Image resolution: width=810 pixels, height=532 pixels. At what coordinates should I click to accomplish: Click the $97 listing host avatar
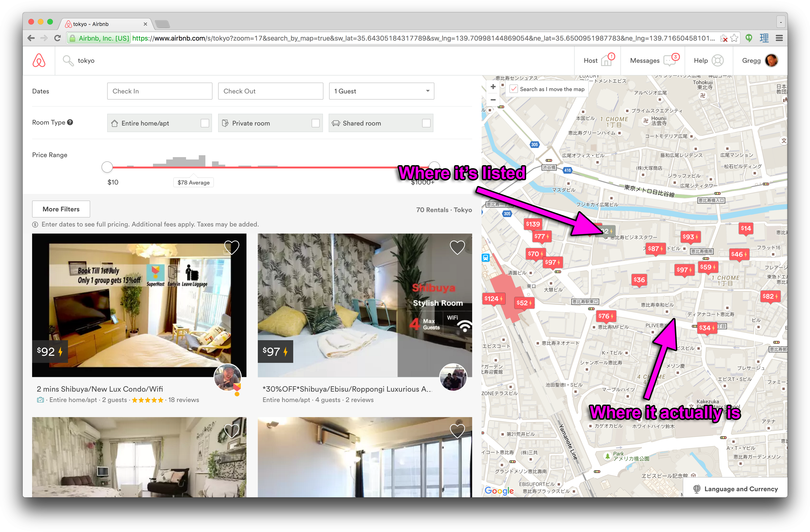[x=453, y=377]
